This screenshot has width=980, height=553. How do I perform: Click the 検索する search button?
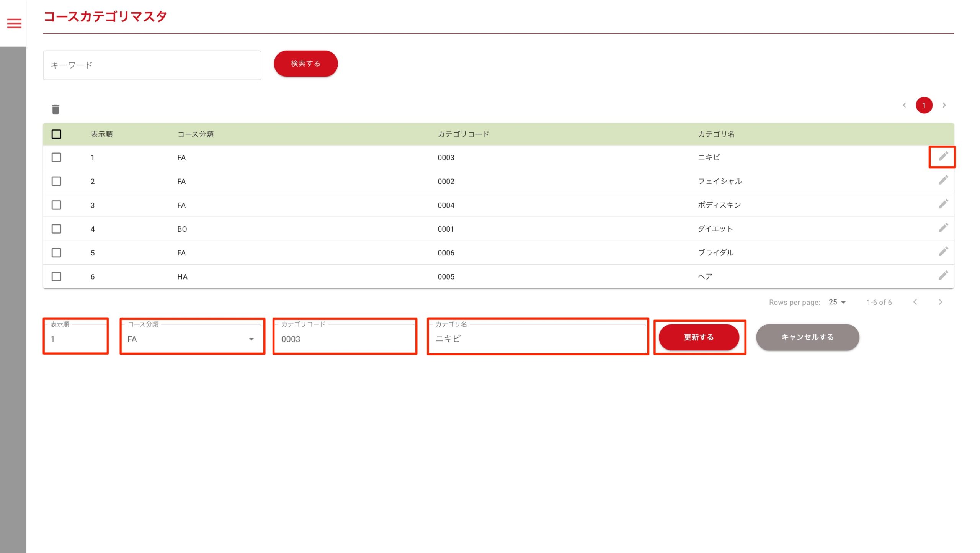pos(305,64)
